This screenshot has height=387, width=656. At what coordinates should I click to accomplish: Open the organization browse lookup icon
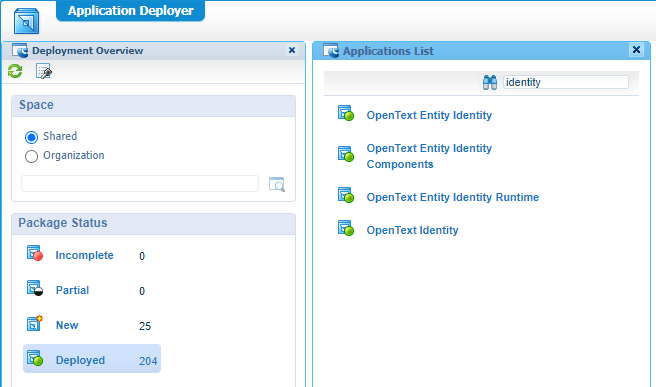pyautogui.click(x=277, y=184)
